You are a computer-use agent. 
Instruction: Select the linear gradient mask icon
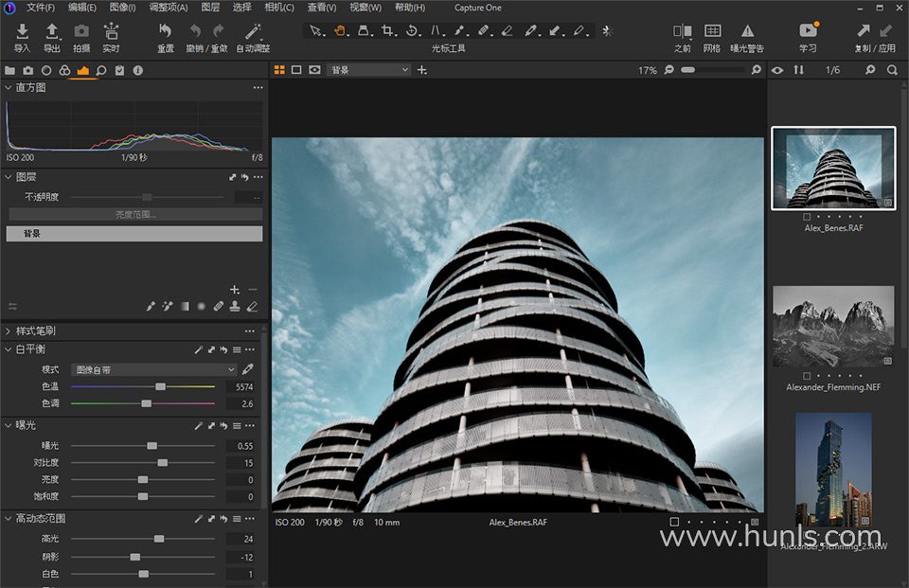tap(185, 306)
